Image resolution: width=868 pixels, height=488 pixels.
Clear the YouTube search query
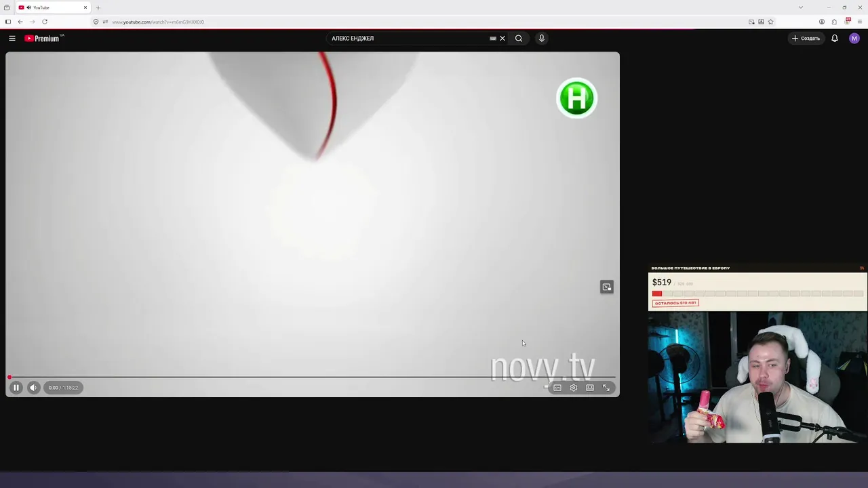pyautogui.click(x=502, y=39)
